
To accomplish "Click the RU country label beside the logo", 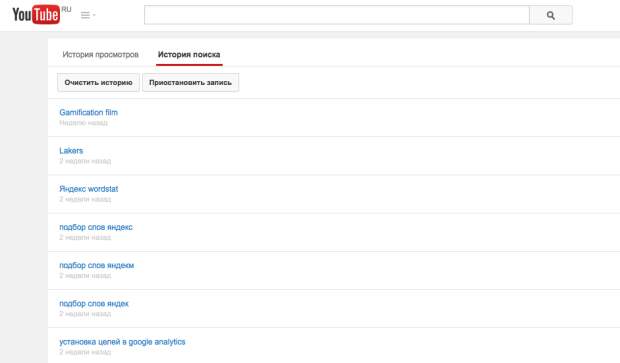I will tap(66, 9).
